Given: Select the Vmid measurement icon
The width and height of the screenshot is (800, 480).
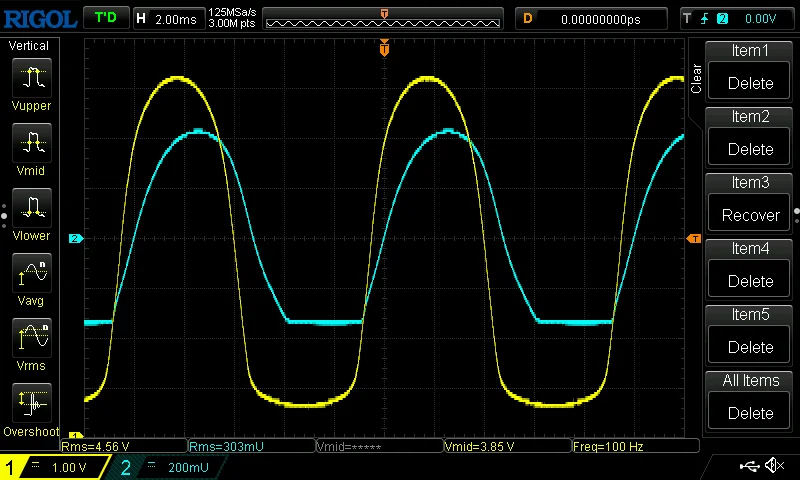Looking at the screenshot, I should click(x=33, y=144).
